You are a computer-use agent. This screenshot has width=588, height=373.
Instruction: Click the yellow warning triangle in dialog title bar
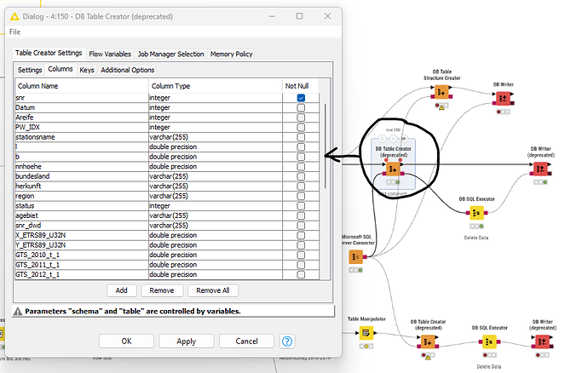[14, 16]
